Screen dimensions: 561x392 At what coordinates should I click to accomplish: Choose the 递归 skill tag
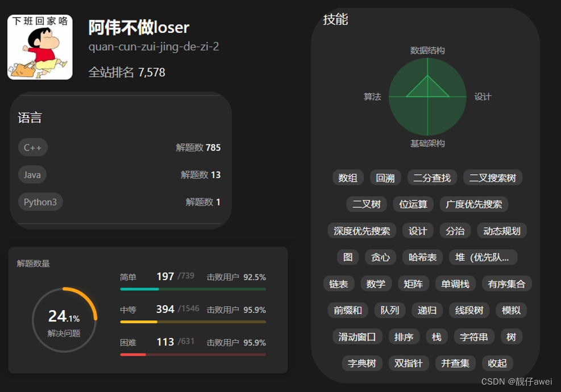[427, 310]
